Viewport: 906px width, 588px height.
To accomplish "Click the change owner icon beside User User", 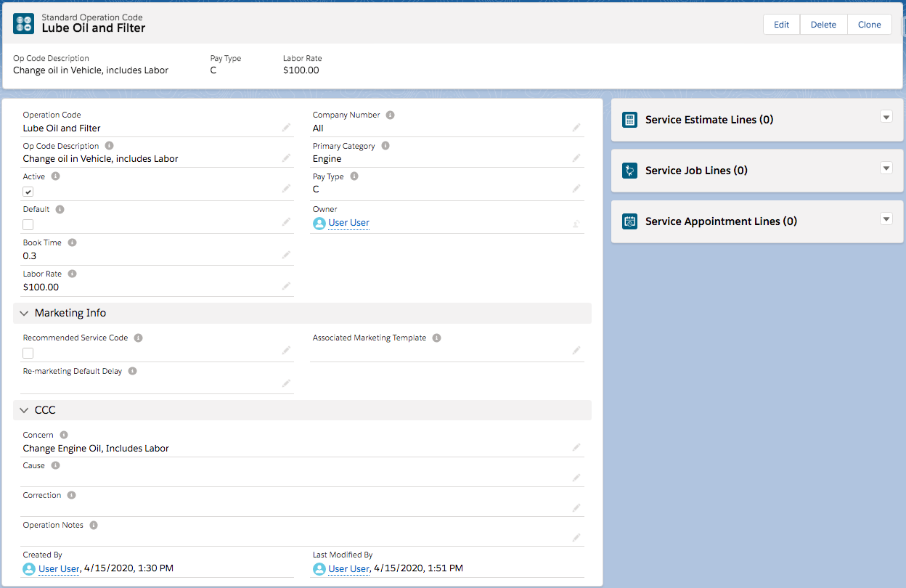I will [576, 224].
